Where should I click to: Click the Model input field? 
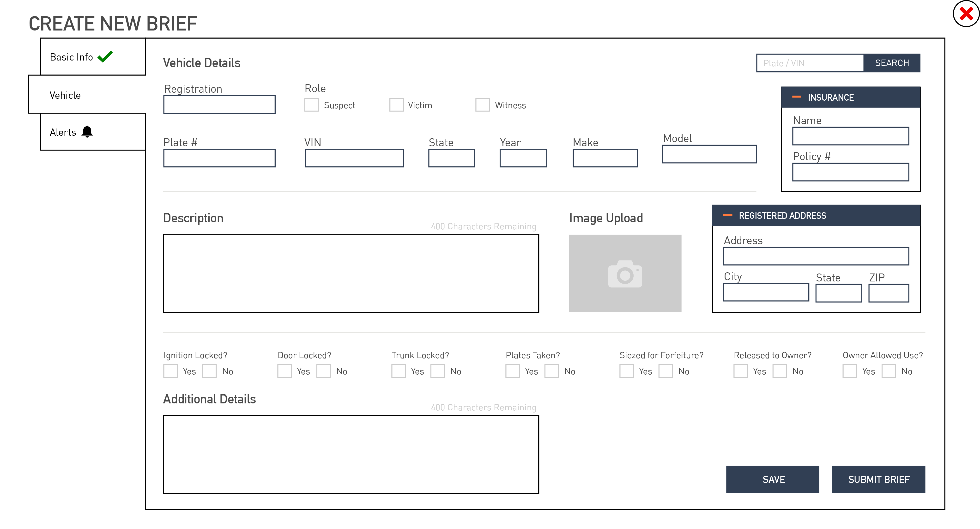tap(709, 154)
